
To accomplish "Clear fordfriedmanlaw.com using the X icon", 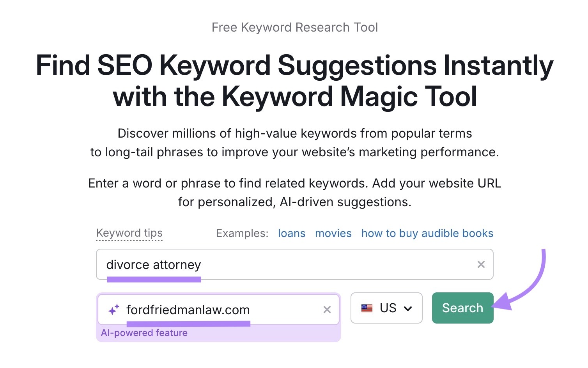I will pyautogui.click(x=327, y=310).
